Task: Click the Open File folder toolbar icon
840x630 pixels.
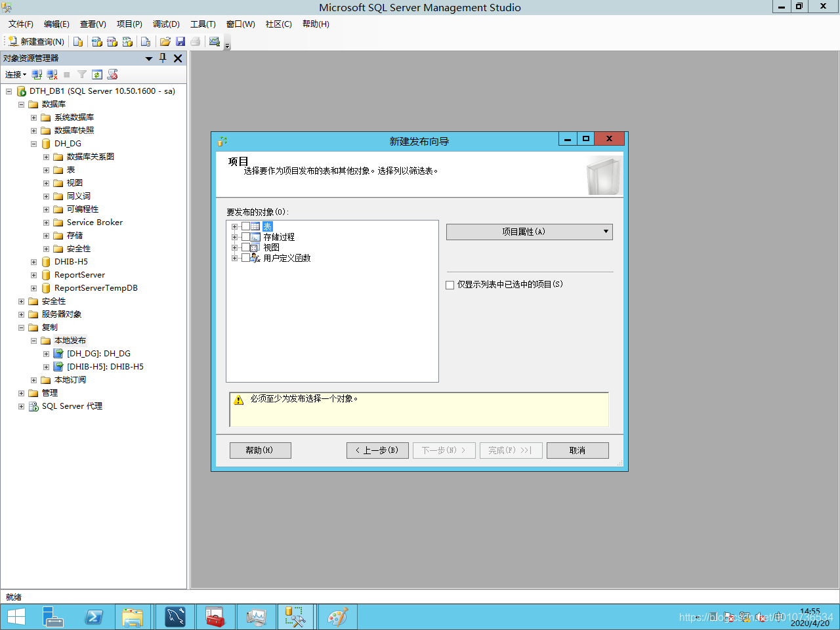Action: click(165, 41)
